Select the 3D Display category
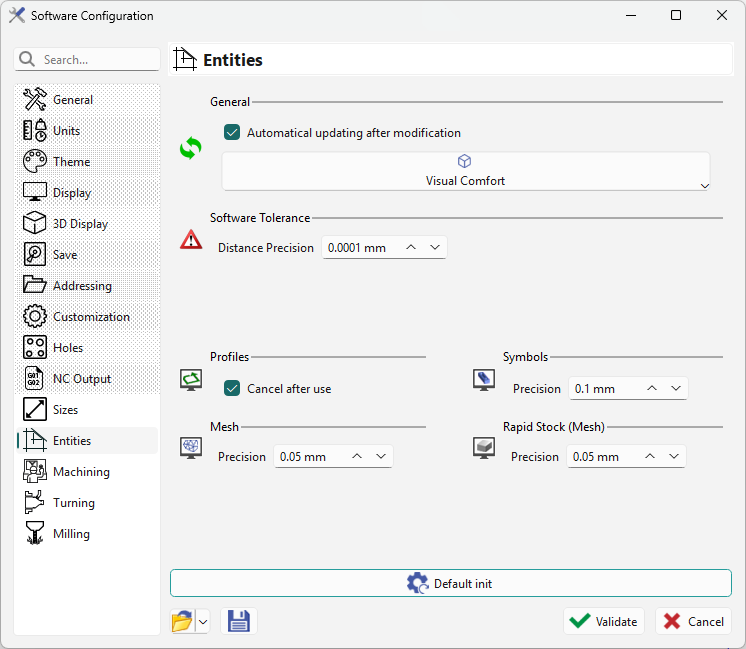This screenshot has width=746, height=649. pyautogui.click(x=80, y=224)
